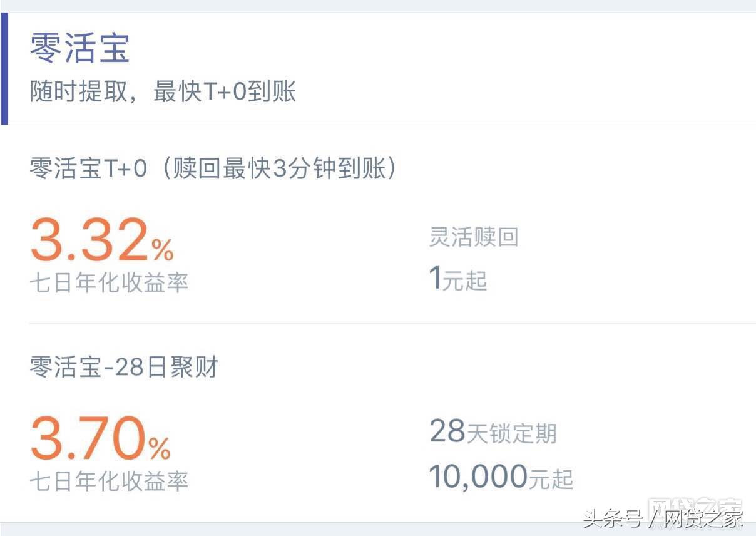Image resolution: width=756 pixels, height=536 pixels.
Task: Click the 1元起 minimum amount text
Action: pos(458,279)
